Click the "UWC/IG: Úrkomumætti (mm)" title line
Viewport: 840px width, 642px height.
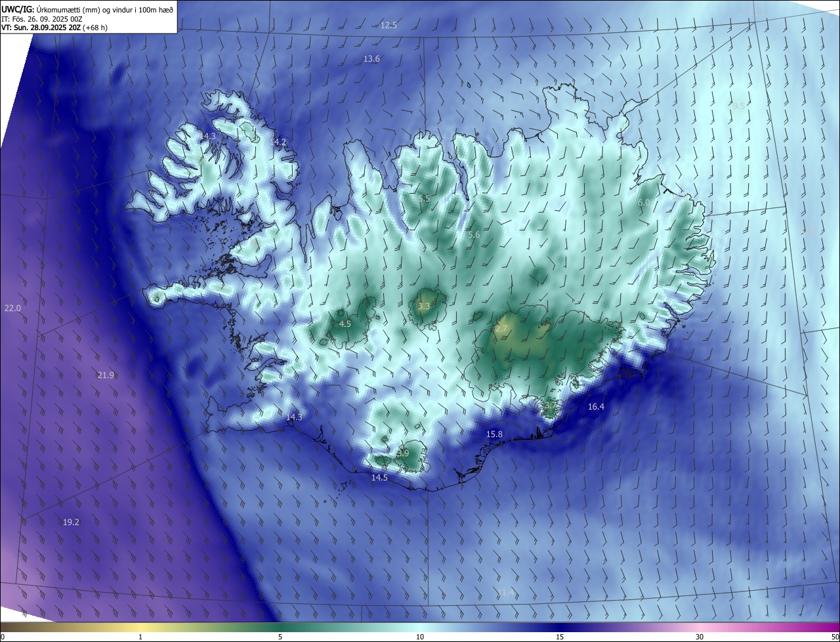(x=87, y=9)
